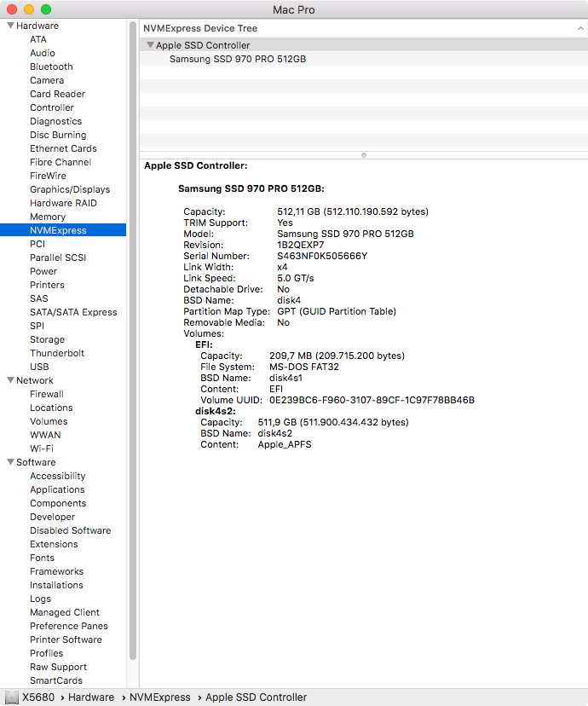Image resolution: width=588 pixels, height=706 pixels.
Task: Select Wi-Fi in sidebar
Action: tap(42, 448)
